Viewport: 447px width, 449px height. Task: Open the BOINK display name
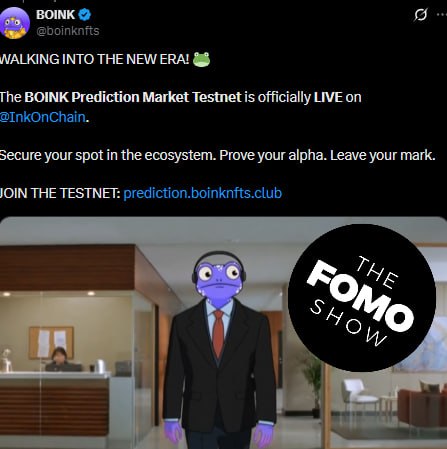coord(56,15)
